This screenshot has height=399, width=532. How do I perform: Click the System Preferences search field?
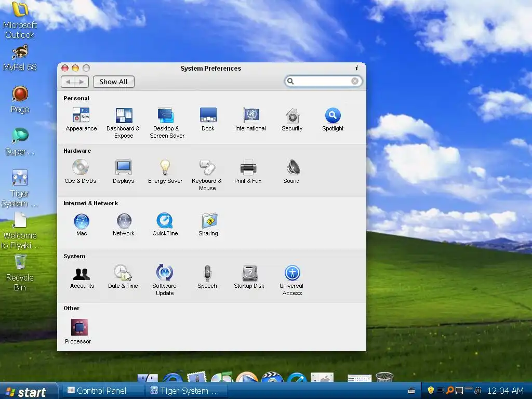coord(323,81)
